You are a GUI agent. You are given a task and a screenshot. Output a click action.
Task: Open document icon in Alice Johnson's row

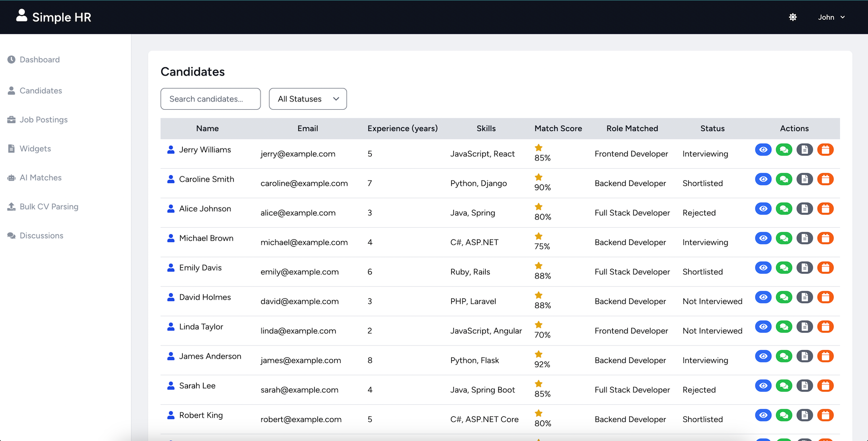804,209
